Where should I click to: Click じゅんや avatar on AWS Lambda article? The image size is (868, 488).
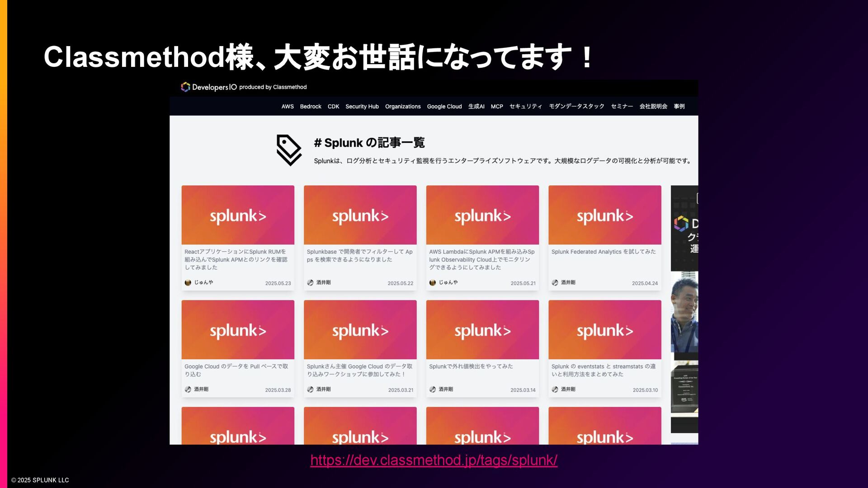tap(433, 282)
